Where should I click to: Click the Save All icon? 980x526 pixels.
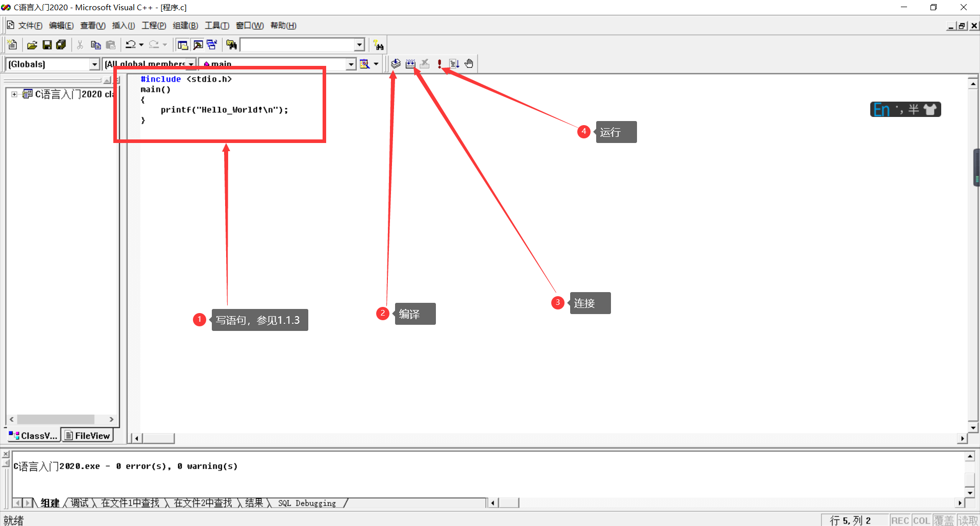tap(61, 45)
